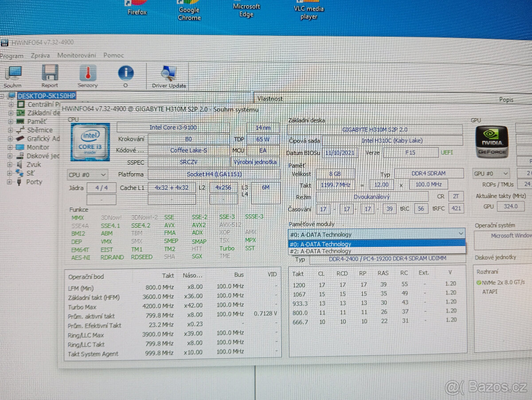Open the Monitorování menu

click(x=77, y=55)
